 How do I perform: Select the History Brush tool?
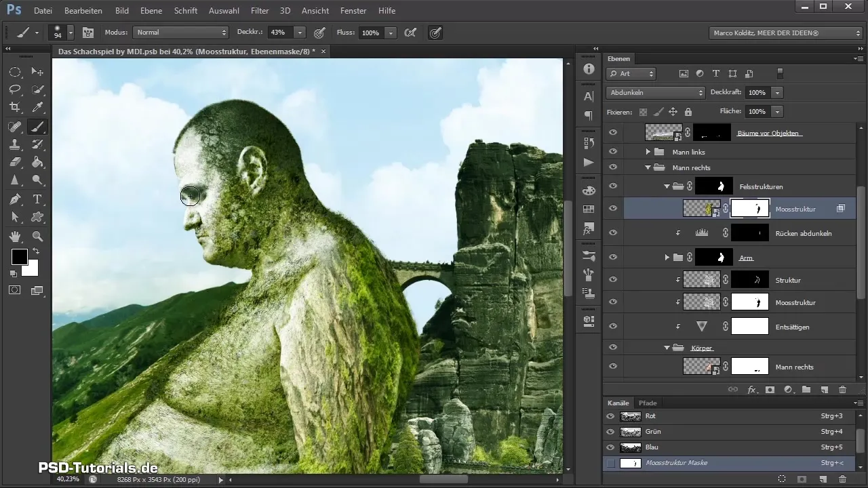click(x=38, y=144)
